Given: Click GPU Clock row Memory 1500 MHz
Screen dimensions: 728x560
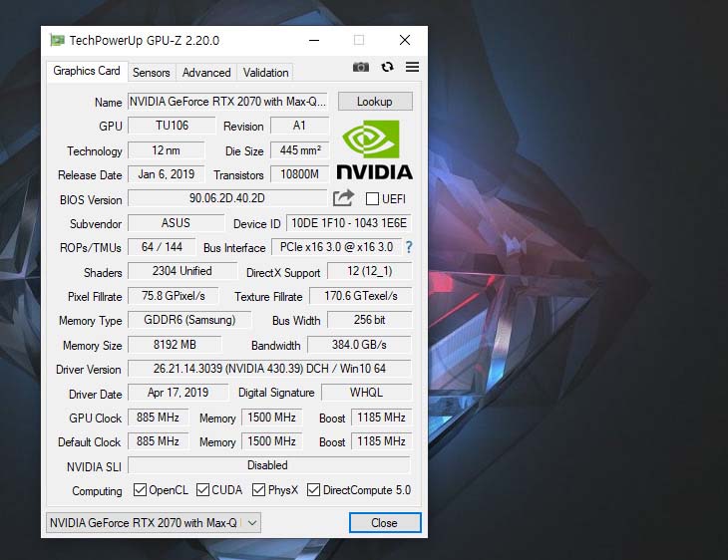Looking at the screenshot, I should click(x=271, y=418).
